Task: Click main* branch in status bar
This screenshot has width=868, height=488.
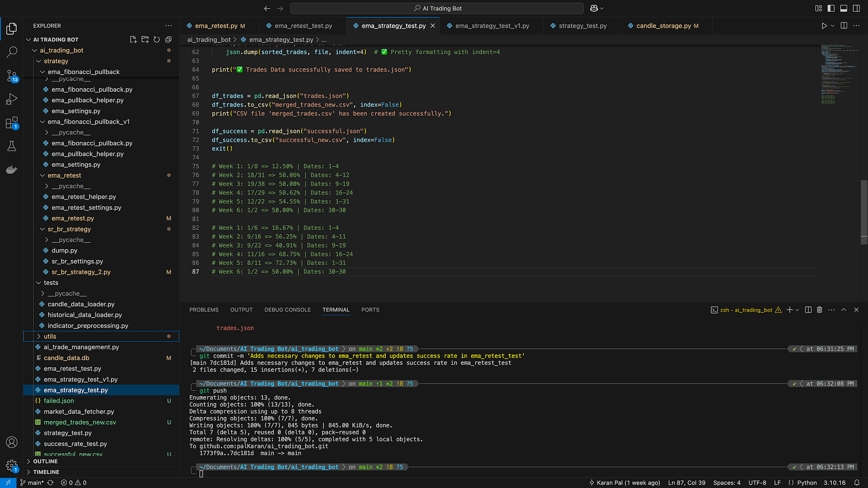Action: coord(32,482)
